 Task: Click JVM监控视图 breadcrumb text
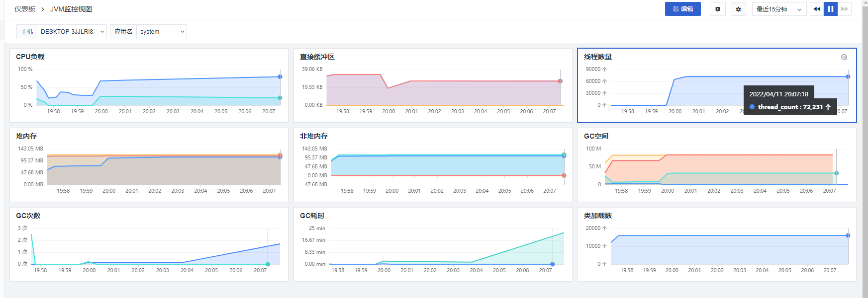71,9
